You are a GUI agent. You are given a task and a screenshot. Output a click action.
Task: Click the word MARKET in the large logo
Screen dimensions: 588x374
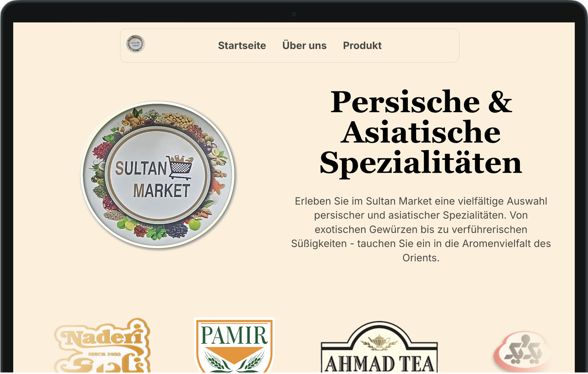pos(162,191)
